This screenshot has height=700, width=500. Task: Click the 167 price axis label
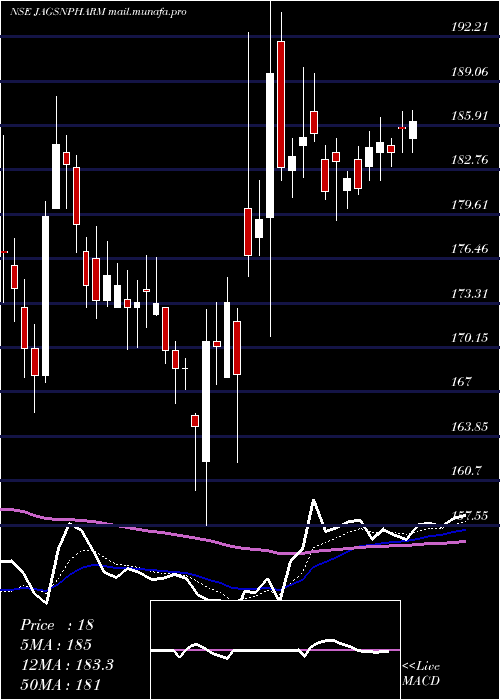click(461, 382)
